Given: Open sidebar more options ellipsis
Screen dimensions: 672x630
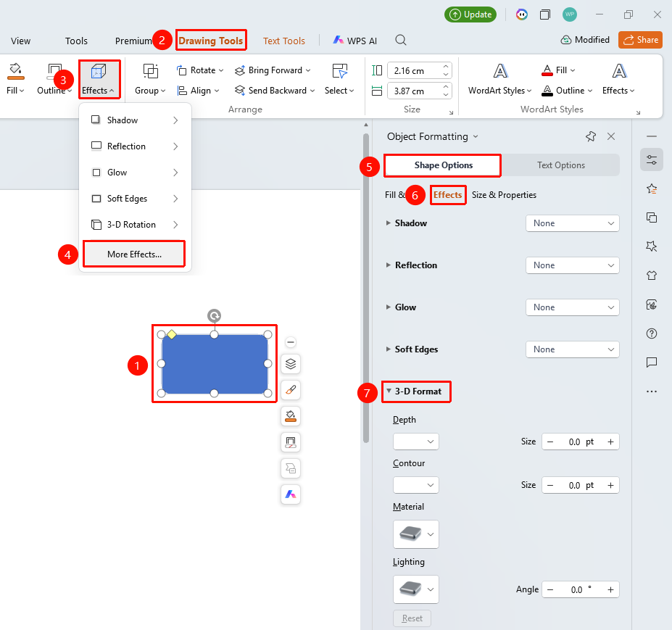Looking at the screenshot, I should click(652, 391).
